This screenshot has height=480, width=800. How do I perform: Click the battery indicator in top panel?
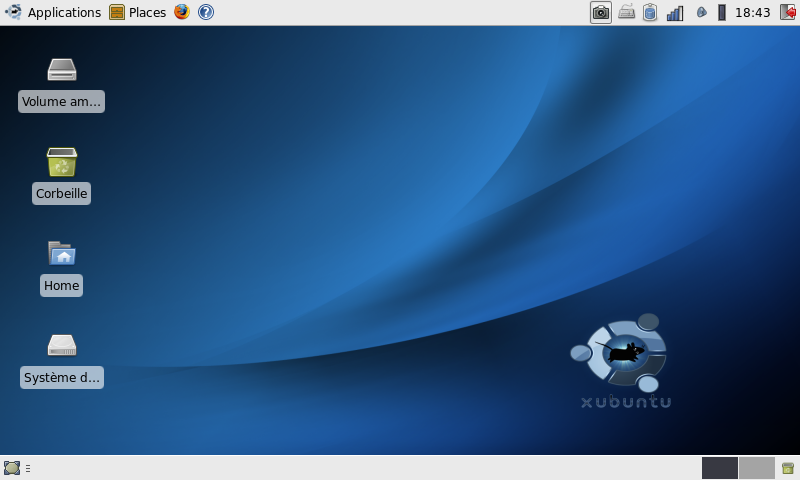click(x=721, y=12)
